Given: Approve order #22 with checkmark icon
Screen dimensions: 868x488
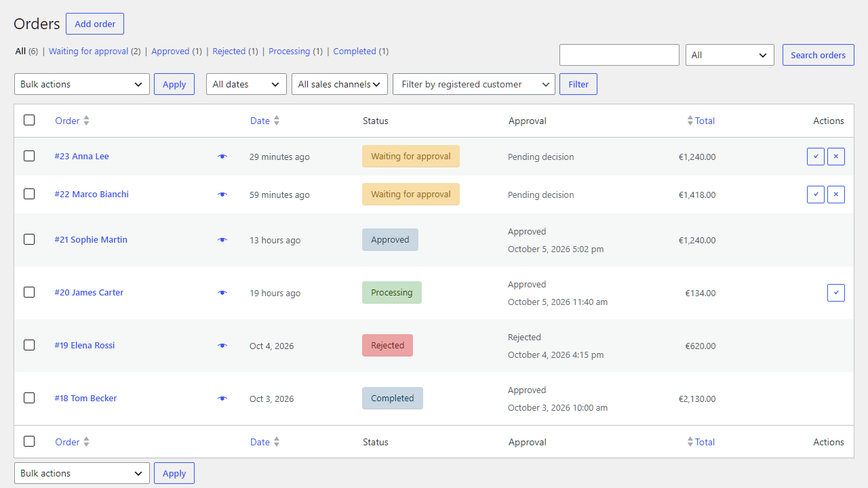Looking at the screenshot, I should (x=816, y=195).
